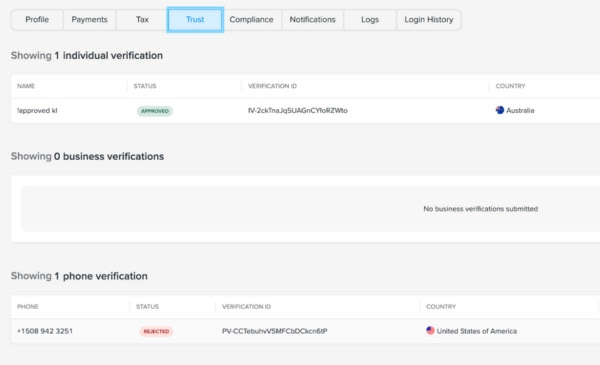Go to the Notifications tab

313,20
